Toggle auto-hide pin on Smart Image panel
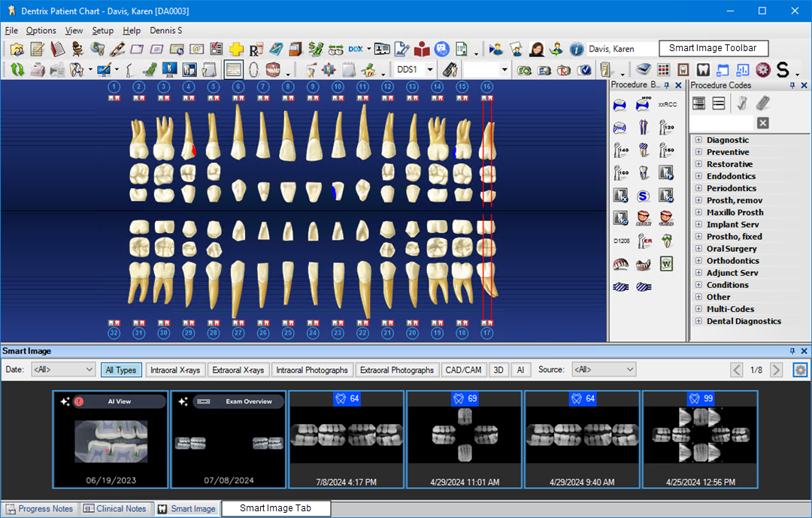Screen dimensions: 812x518 pyautogui.click(x=792, y=350)
